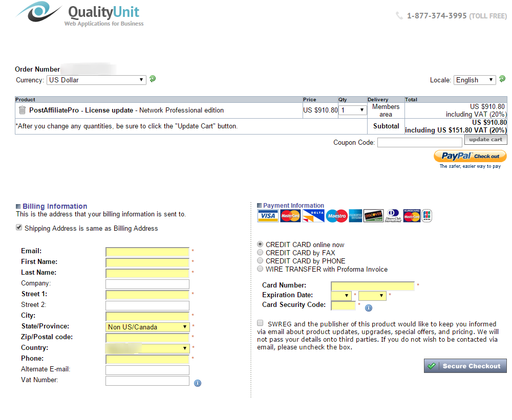The image size is (512, 420).
Task: Click the QualityUnit logo
Action: (79, 14)
